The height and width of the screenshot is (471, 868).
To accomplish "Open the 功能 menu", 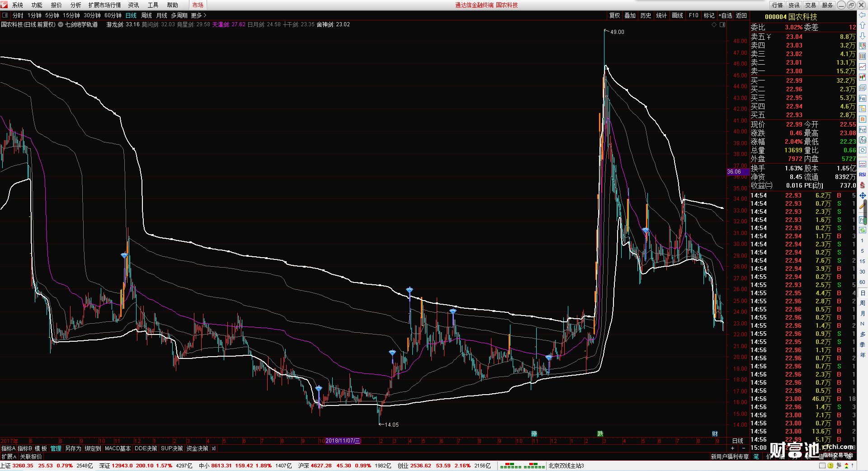I will pos(37,5).
